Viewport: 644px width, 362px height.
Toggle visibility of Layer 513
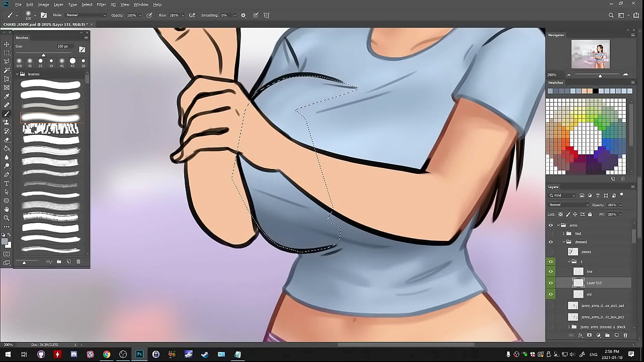[550, 283]
